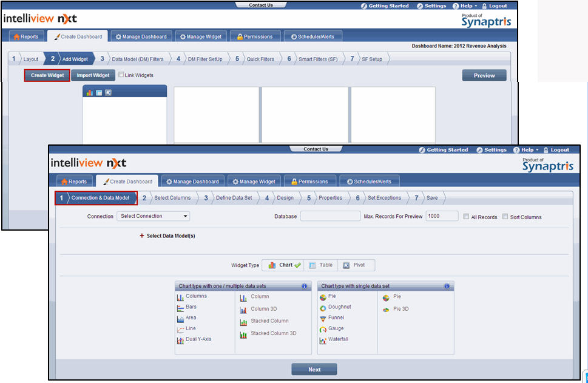
Task: Open Manage Dashboard tab in back window
Action: tap(141, 36)
